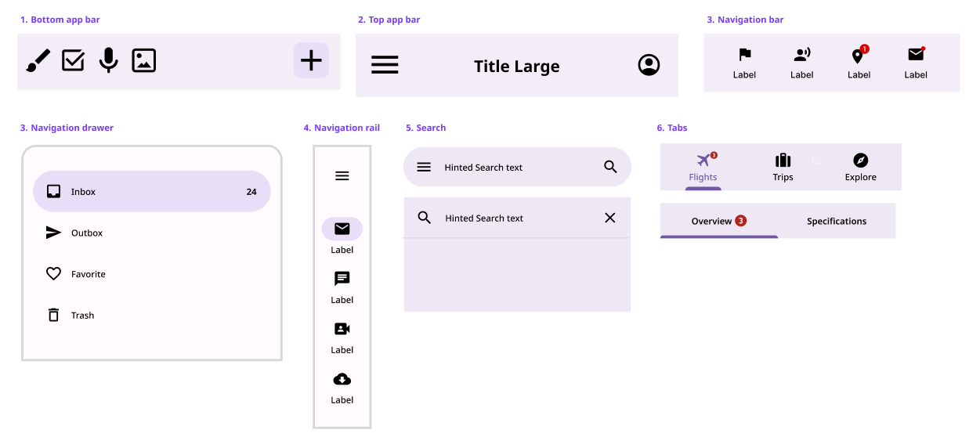Open Favorite in the navigation drawer
This screenshot has width=980, height=444.
[x=152, y=274]
